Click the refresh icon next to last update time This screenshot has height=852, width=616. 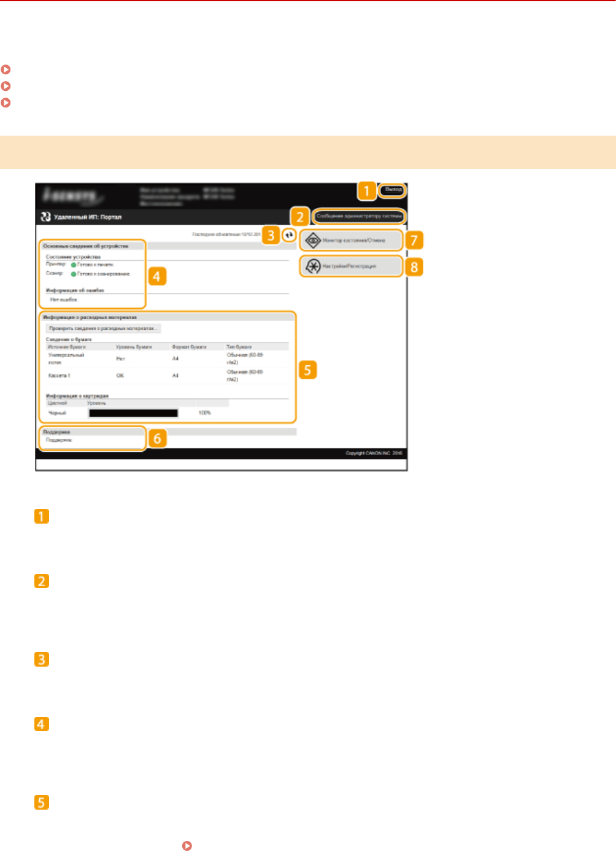[x=289, y=234]
